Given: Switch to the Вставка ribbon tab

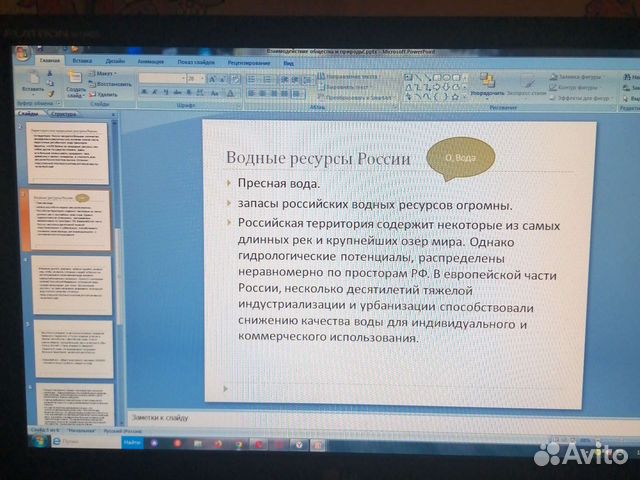Looking at the screenshot, I should pyautogui.click(x=82, y=60).
